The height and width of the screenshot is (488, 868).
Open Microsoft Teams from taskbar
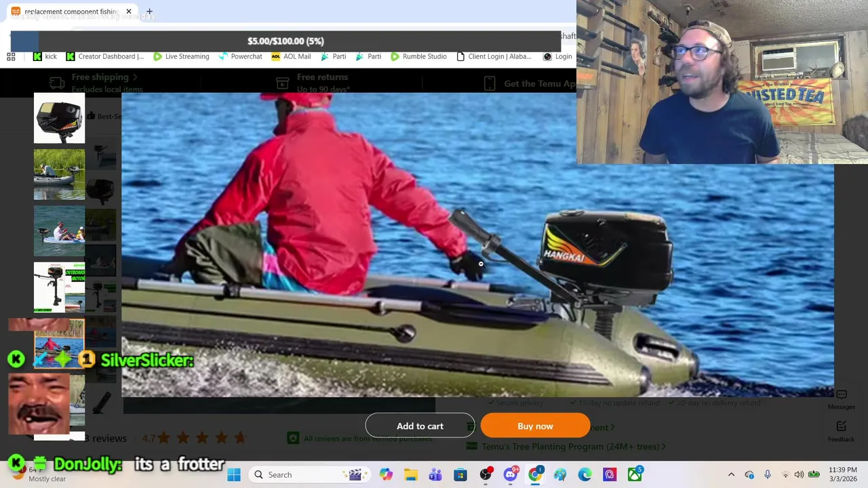point(435,474)
